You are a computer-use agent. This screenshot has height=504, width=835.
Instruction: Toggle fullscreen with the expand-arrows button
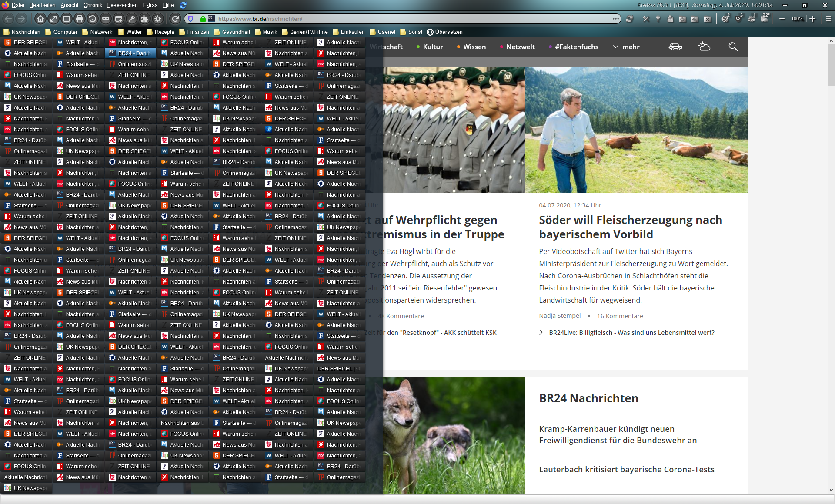tap(53, 19)
